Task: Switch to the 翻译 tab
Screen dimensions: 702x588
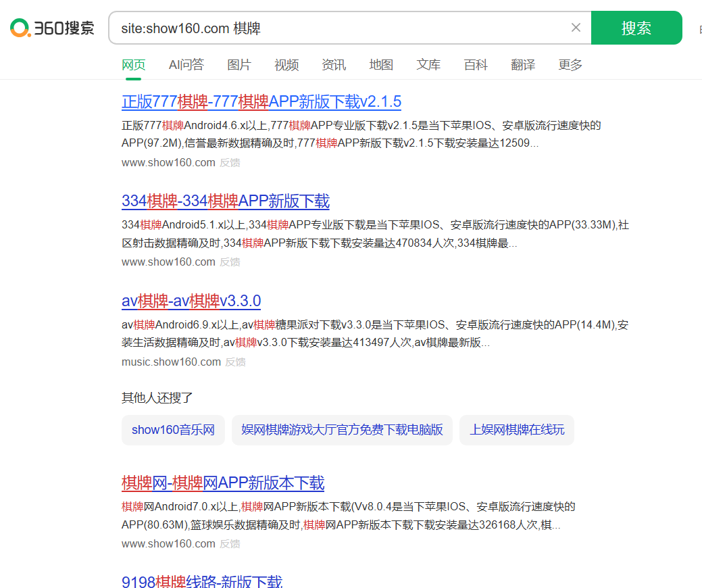Action: 523,65
